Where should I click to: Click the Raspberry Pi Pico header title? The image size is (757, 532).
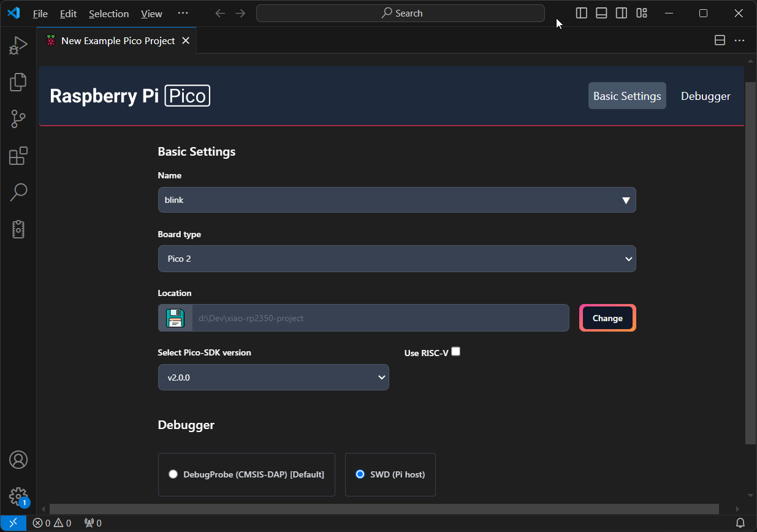[x=130, y=96]
